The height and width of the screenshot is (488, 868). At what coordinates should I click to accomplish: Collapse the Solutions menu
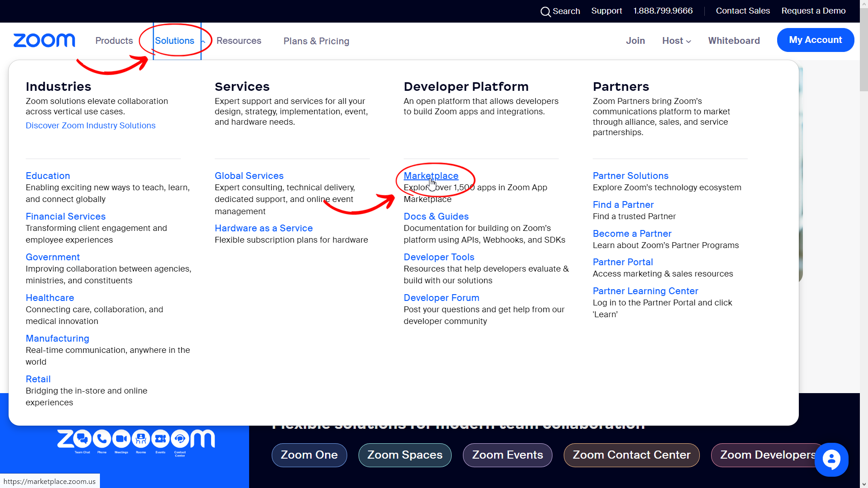coord(177,41)
